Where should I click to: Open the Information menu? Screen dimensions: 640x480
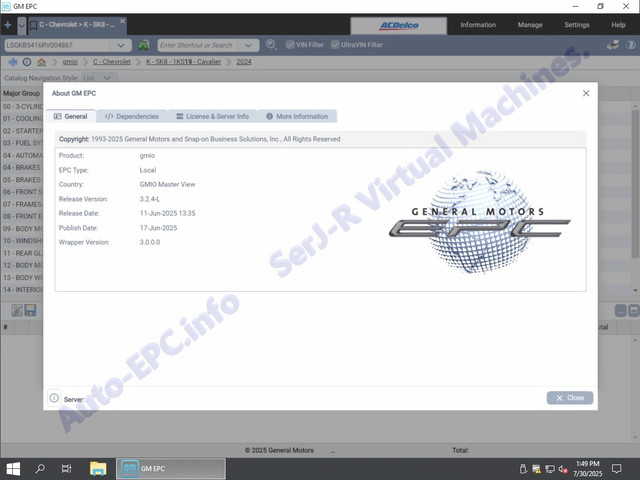(x=478, y=25)
